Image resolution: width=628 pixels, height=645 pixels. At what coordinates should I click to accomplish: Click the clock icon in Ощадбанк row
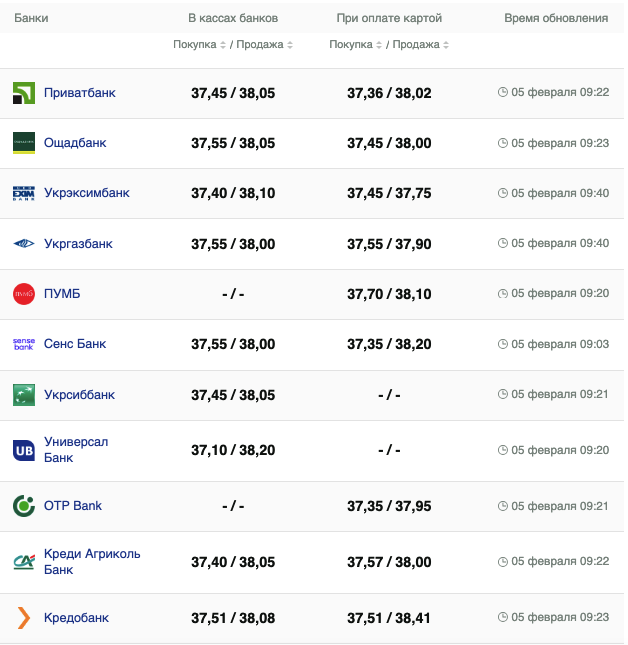503,143
